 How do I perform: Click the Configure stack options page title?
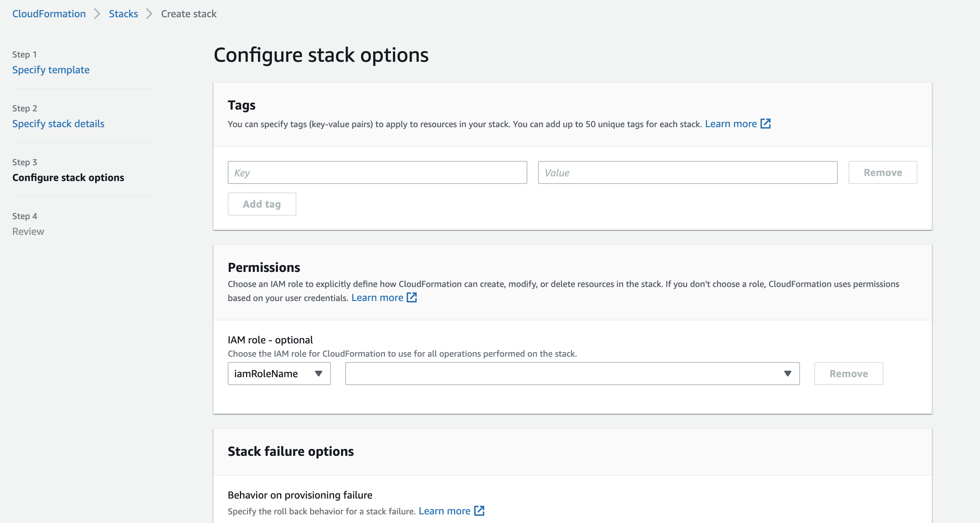click(x=321, y=55)
